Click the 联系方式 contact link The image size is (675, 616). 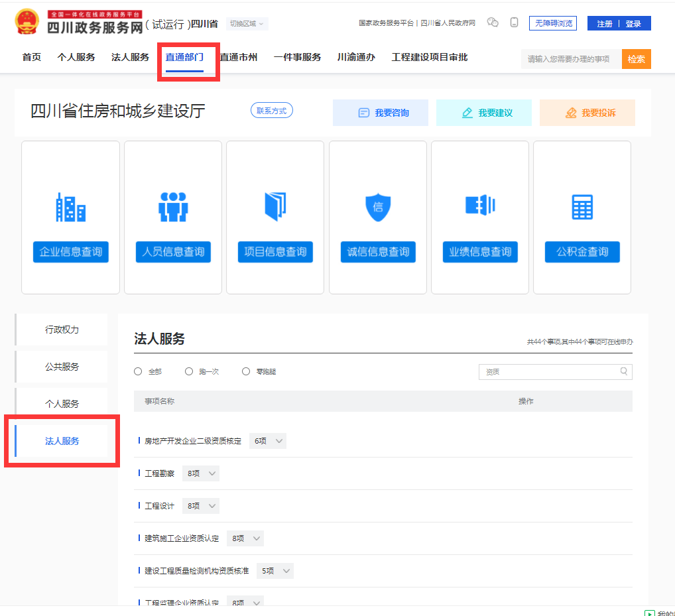tap(271, 111)
